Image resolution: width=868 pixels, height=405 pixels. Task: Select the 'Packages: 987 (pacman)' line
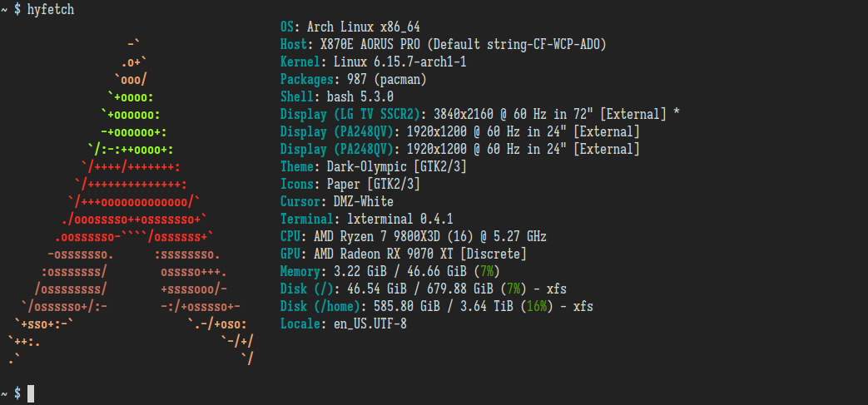(353, 80)
